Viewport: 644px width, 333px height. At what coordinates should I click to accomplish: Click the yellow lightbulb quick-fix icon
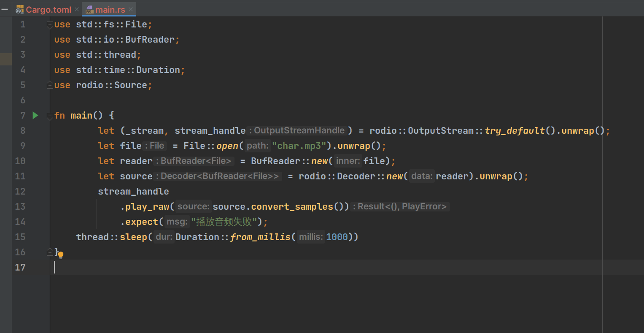pos(61,255)
